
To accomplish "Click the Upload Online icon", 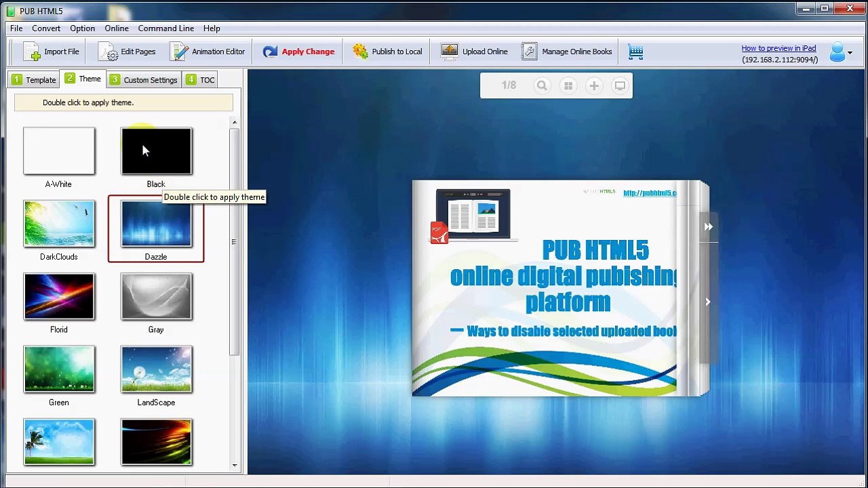I will pyautogui.click(x=450, y=52).
